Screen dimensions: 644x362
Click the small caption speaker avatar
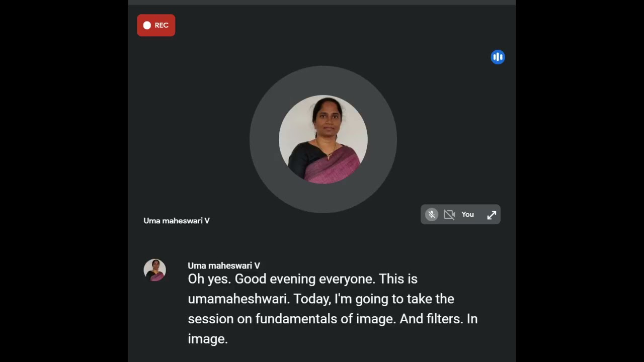click(x=154, y=270)
